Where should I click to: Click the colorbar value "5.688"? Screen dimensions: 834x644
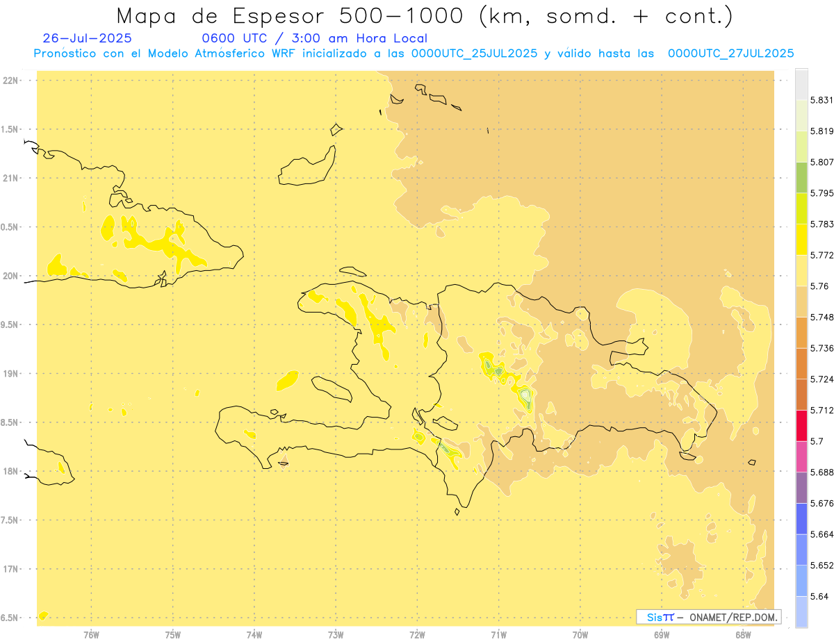(822, 472)
